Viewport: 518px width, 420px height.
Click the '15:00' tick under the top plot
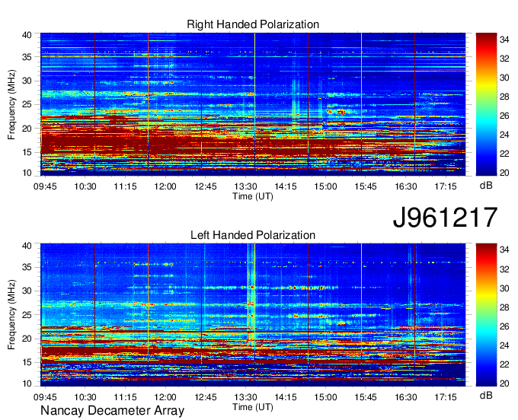point(325,186)
